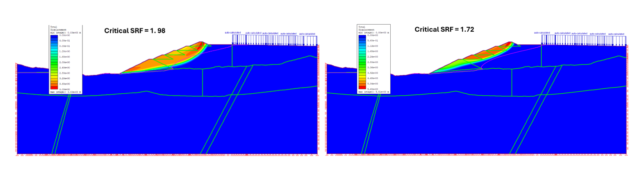The height and width of the screenshot is (171, 644).
Task: Select the 'Critical SRF = 1. 98' title
Action: pyautogui.click(x=134, y=30)
